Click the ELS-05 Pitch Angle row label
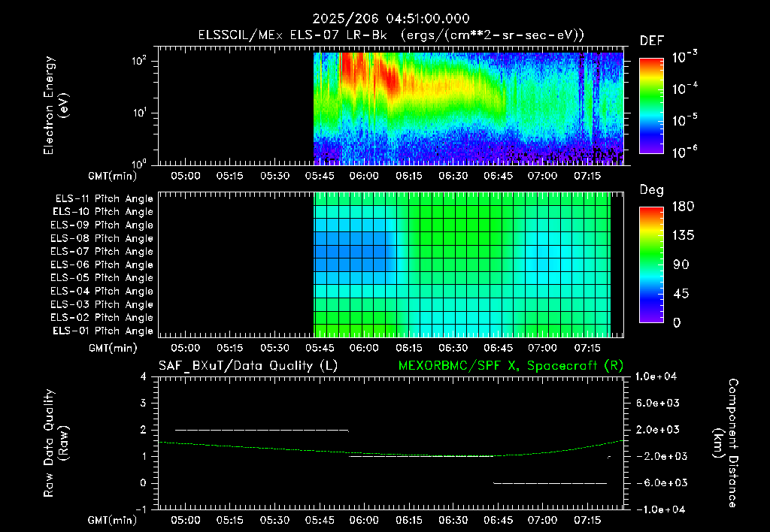 click(x=102, y=278)
